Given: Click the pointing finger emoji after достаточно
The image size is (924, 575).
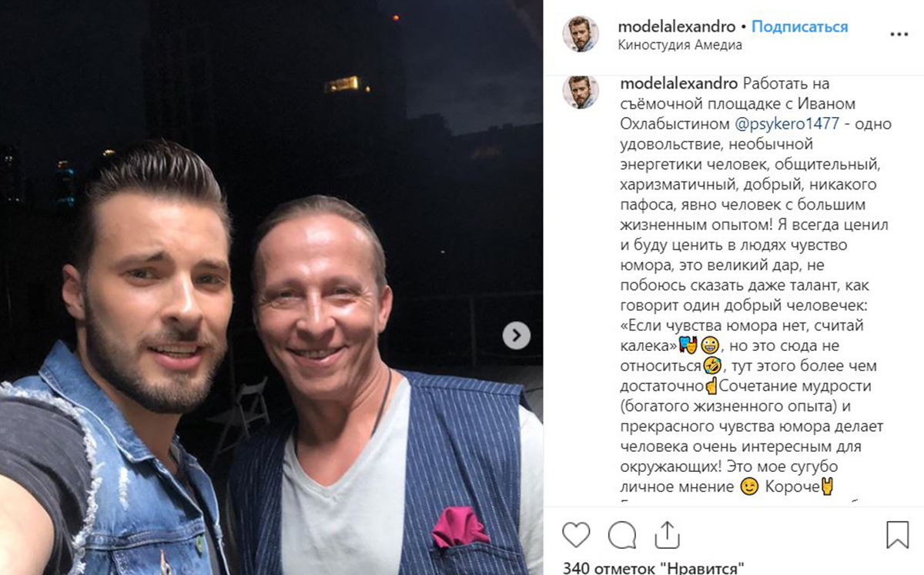Looking at the screenshot, I should [713, 386].
